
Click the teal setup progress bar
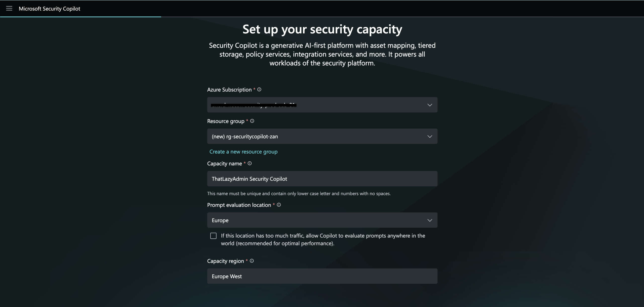click(80, 17)
